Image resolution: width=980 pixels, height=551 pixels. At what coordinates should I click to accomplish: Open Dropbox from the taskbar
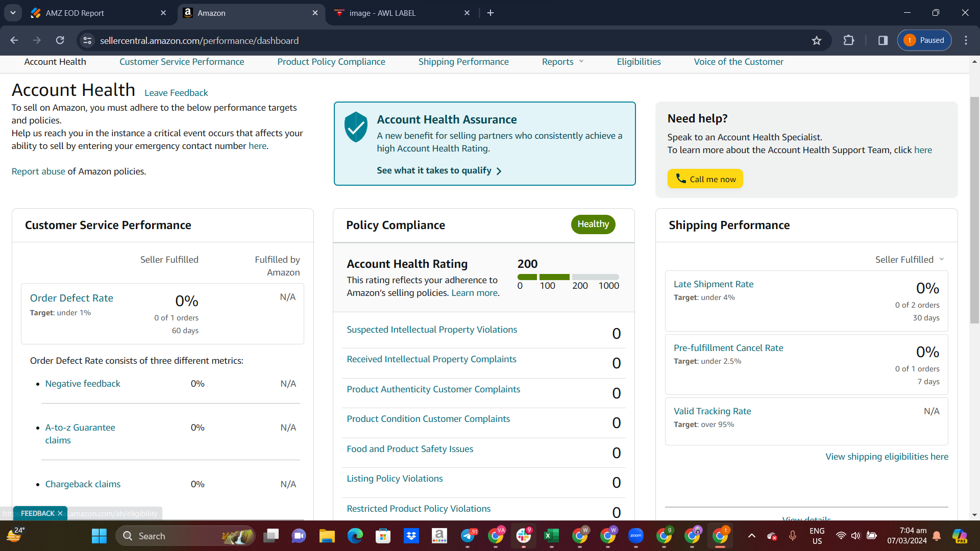(x=411, y=536)
